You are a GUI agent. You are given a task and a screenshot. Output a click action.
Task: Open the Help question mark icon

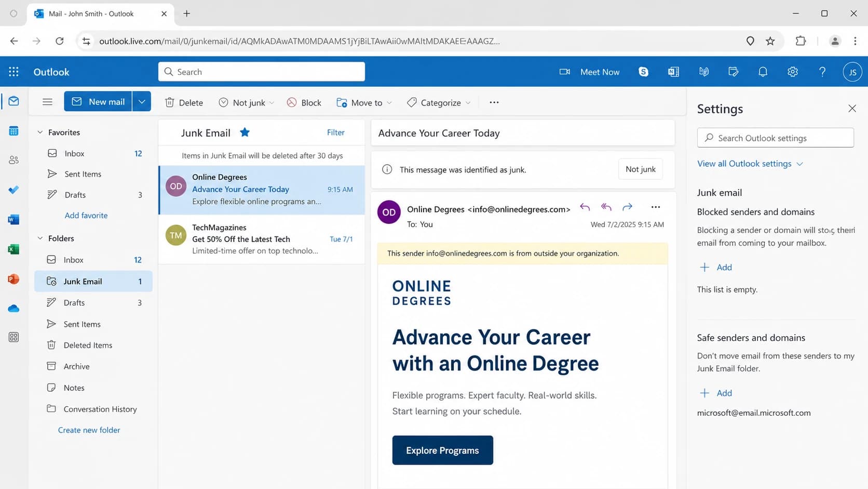click(x=822, y=72)
